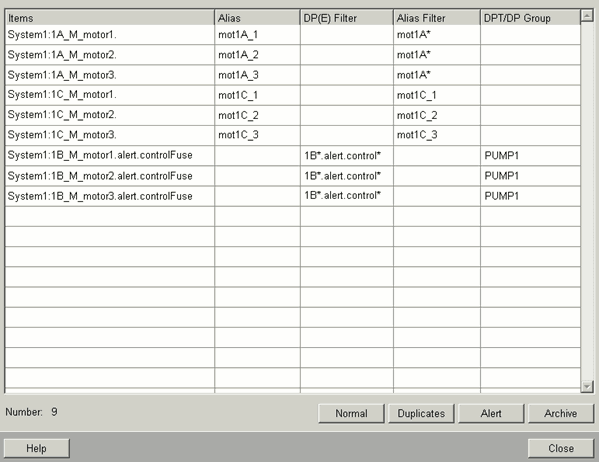
Task: Select row System1:1C_M_motor3.
Action: pyautogui.click(x=293, y=135)
